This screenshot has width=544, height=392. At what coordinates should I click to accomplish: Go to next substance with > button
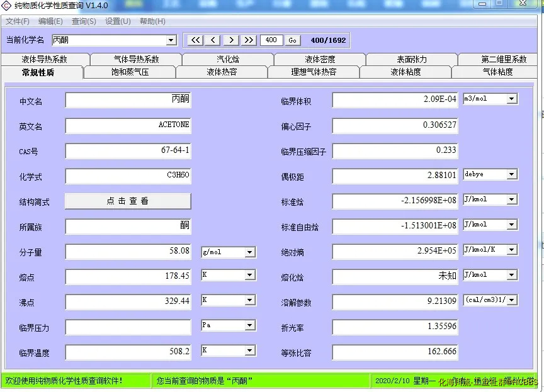pyautogui.click(x=231, y=40)
